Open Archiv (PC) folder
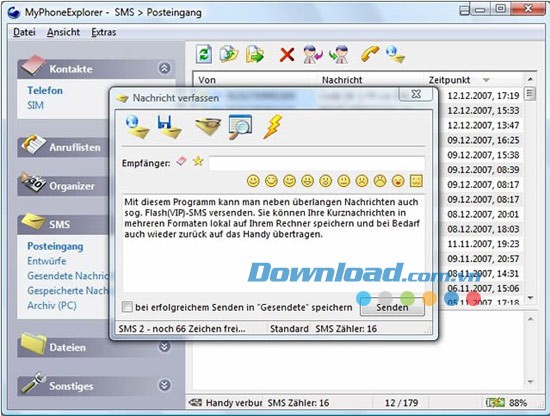Image resolution: width=550 pixels, height=416 pixels. (x=52, y=305)
